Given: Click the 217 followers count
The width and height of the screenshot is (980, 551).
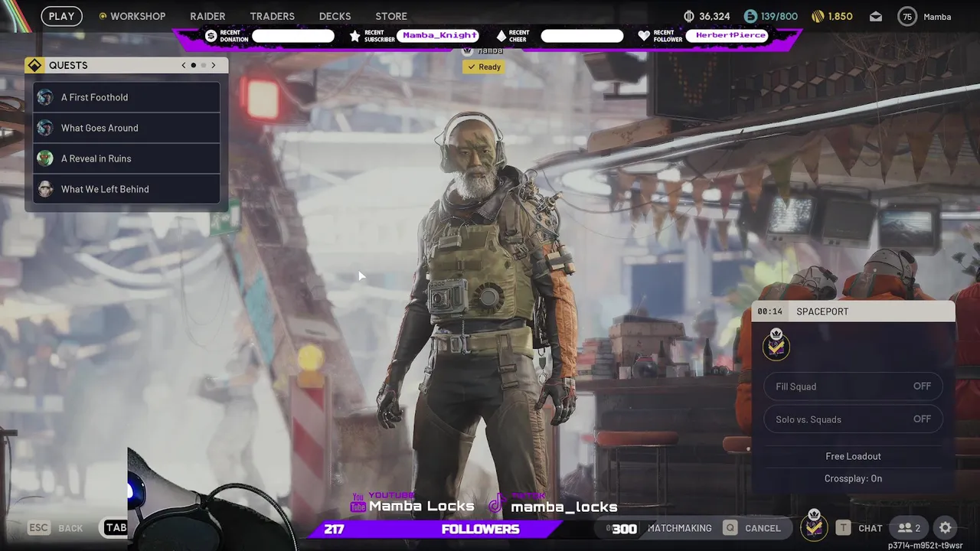Looking at the screenshot, I should (335, 529).
